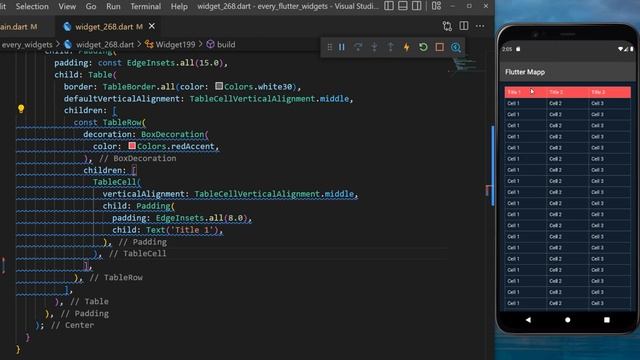640x360 pixels.
Task: Open the Widget199 class breadcrumb
Action: pos(175,44)
